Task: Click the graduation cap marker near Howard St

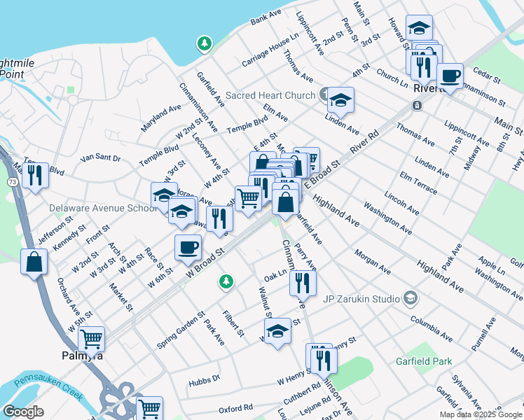Action: [419, 28]
